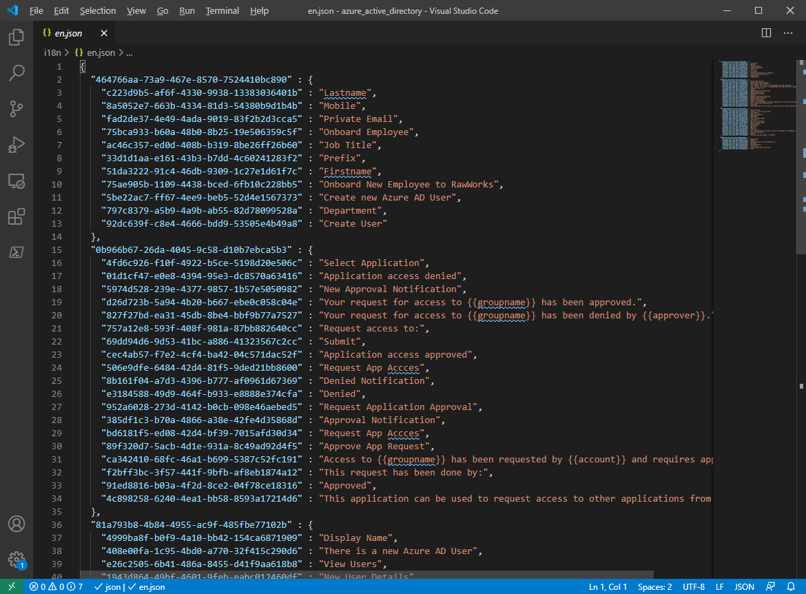
Task: Click the "Denied Notification" value
Action: pyautogui.click(x=374, y=381)
